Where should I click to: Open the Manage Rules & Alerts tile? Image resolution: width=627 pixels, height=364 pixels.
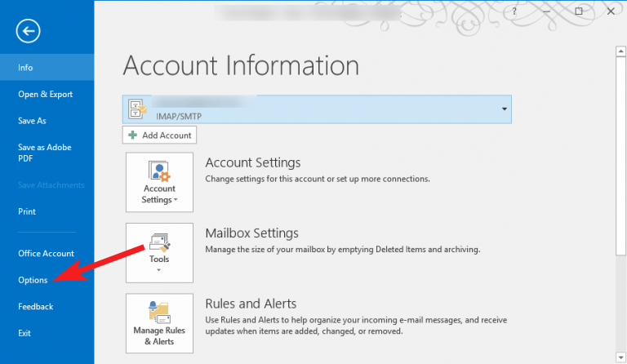159,323
